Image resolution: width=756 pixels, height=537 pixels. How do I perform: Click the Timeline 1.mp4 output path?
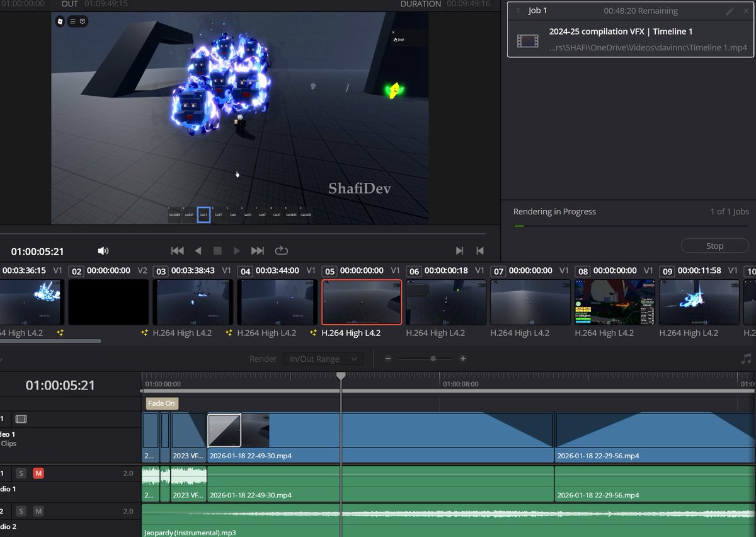(x=648, y=48)
